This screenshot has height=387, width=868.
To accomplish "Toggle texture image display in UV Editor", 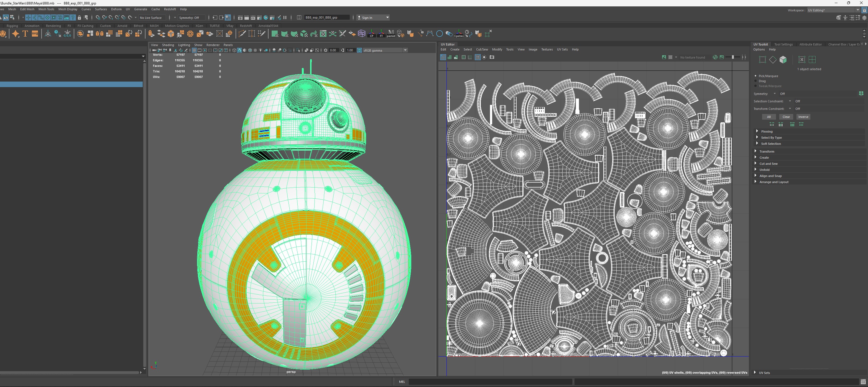I will [x=664, y=57].
